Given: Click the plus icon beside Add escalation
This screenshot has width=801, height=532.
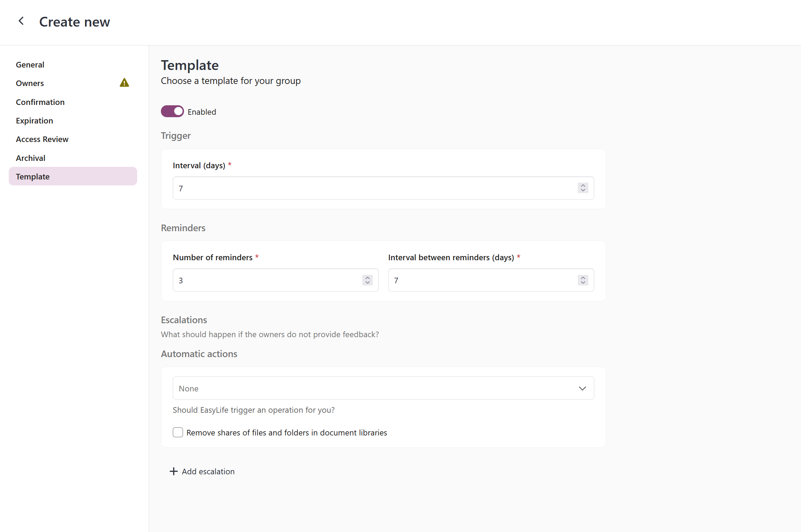Looking at the screenshot, I should 173,471.
